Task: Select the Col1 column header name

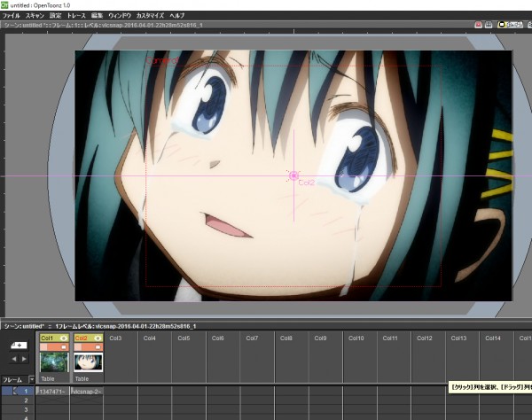Action: click(48, 338)
